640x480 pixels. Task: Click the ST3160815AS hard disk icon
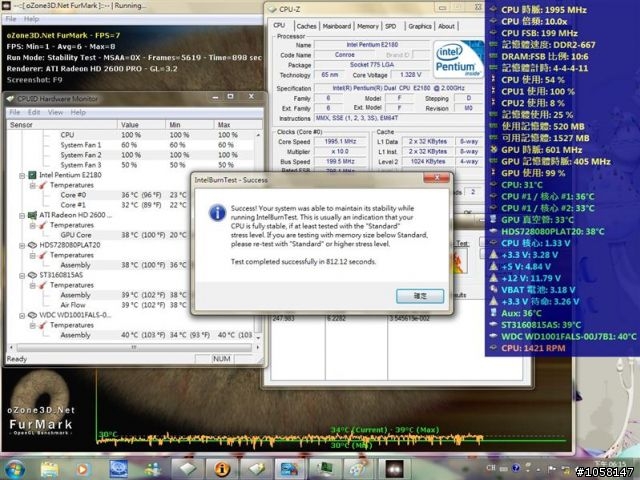click(32, 275)
